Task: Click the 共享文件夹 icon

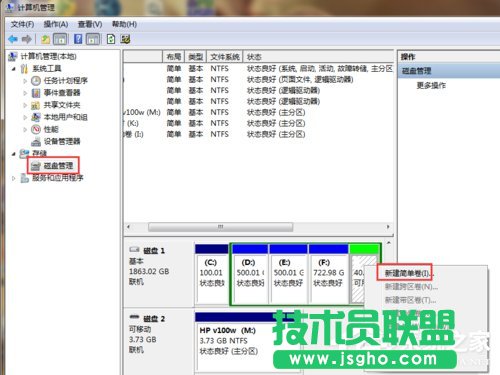Action: [x=36, y=105]
